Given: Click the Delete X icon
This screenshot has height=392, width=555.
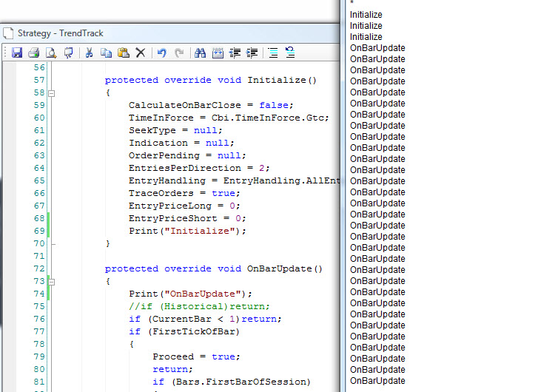Looking at the screenshot, I should pyautogui.click(x=141, y=53).
